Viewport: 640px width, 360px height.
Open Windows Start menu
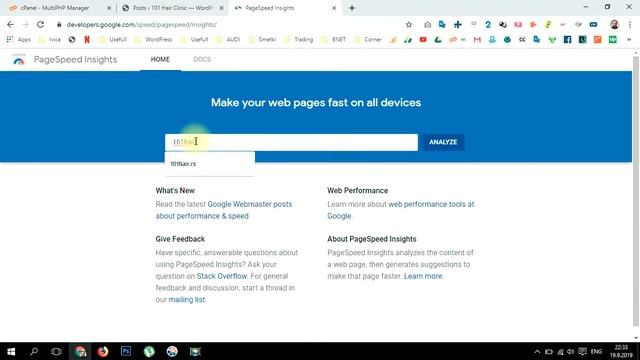[11, 351]
